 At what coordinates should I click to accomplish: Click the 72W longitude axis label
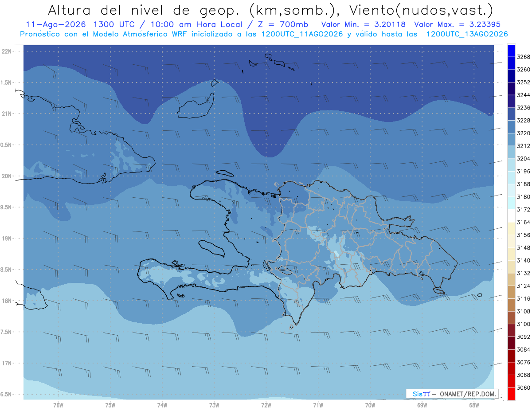pos(266,405)
